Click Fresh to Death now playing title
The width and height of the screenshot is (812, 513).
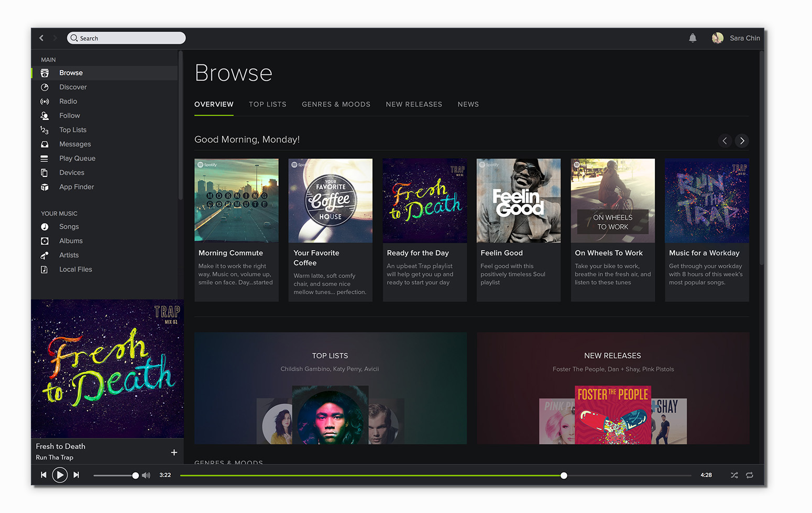pos(61,447)
